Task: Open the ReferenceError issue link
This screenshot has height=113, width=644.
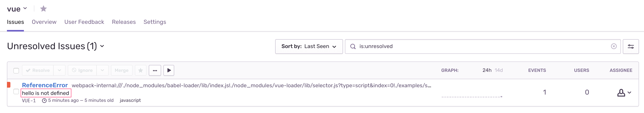Action: 45,85
